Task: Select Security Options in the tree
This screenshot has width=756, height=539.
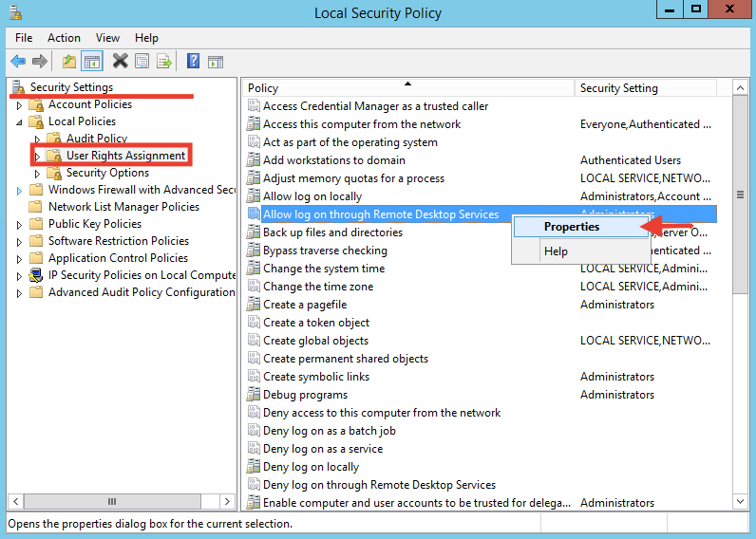Action: coord(107,173)
